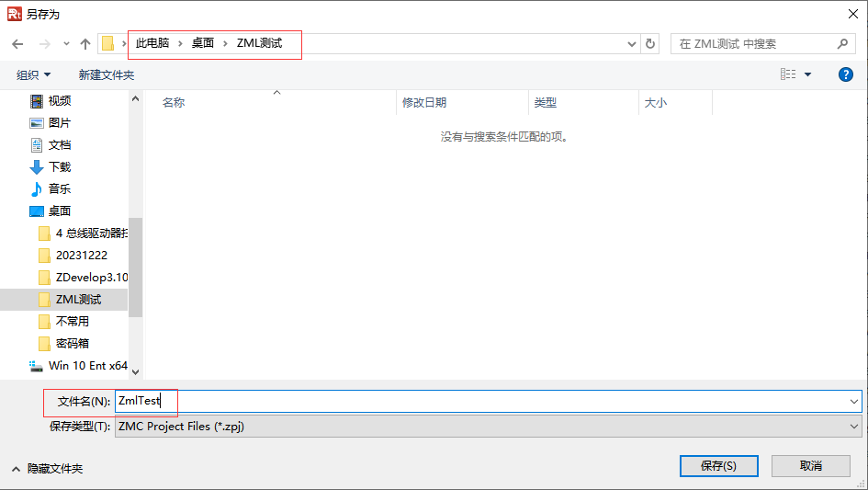Open folder 密码箱 in tree
The image size is (868, 490).
pos(72,344)
